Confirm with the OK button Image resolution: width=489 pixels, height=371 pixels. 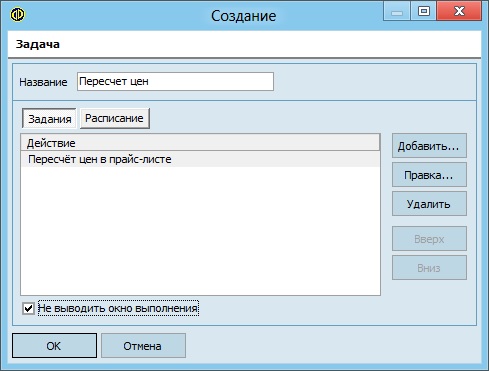pyautogui.click(x=54, y=346)
